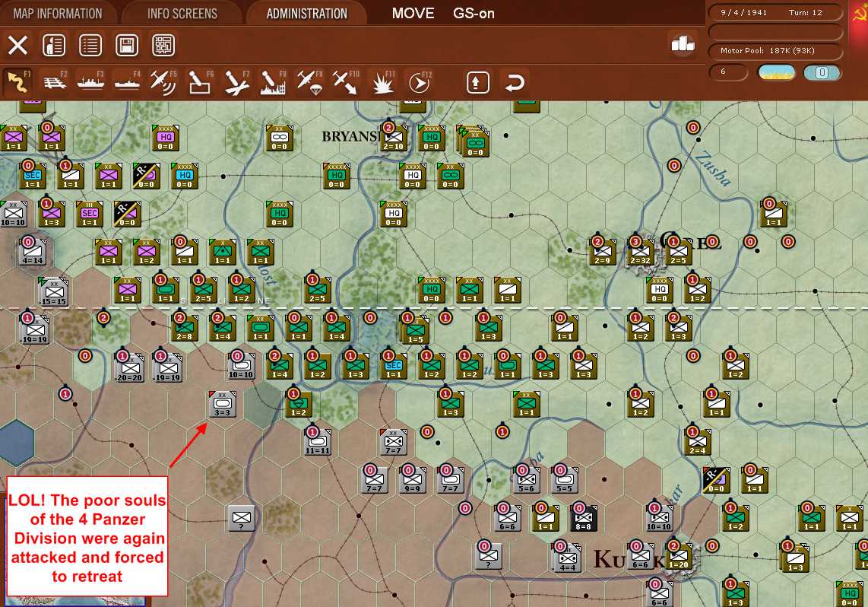Select the F11 bombing strike icon
Screen dimensions: 868x607
coord(382,82)
